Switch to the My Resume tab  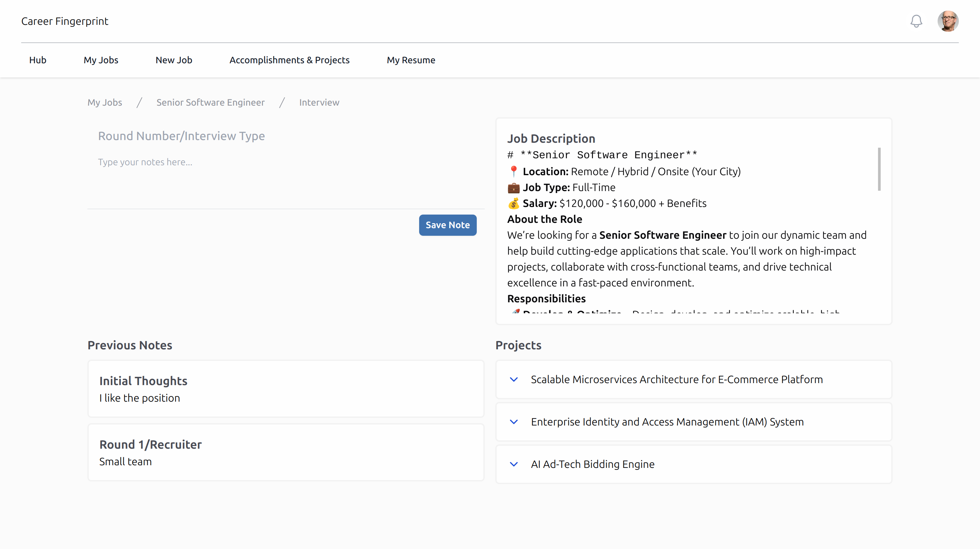pos(411,60)
